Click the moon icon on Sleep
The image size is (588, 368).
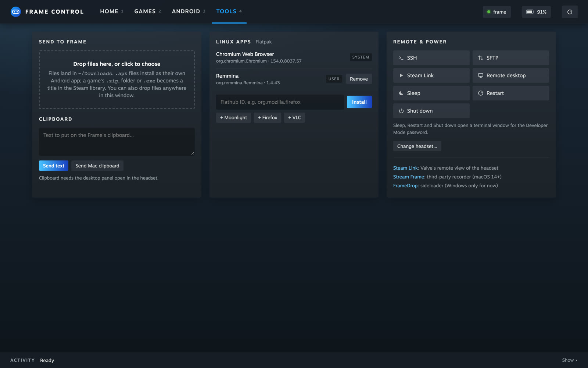(401, 93)
